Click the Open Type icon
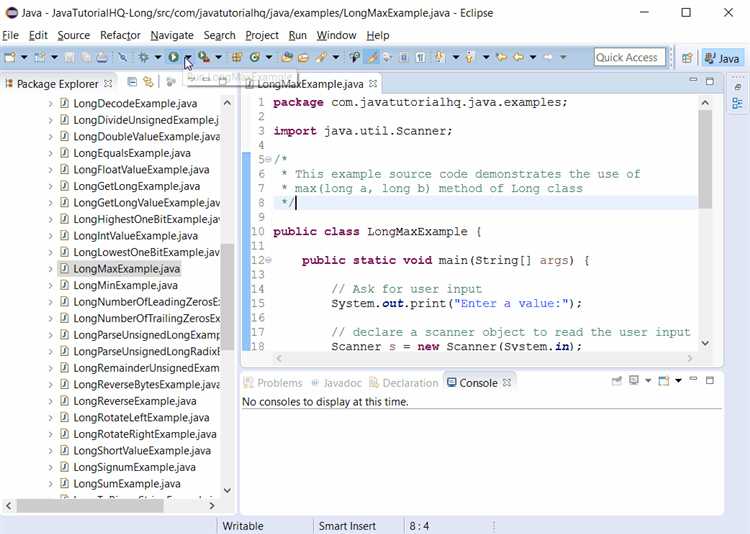750x534 pixels. (x=287, y=57)
